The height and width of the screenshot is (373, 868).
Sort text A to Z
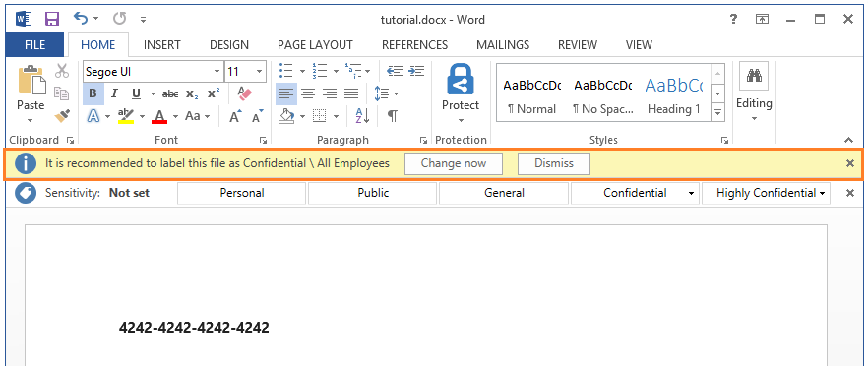[x=362, y=116]
